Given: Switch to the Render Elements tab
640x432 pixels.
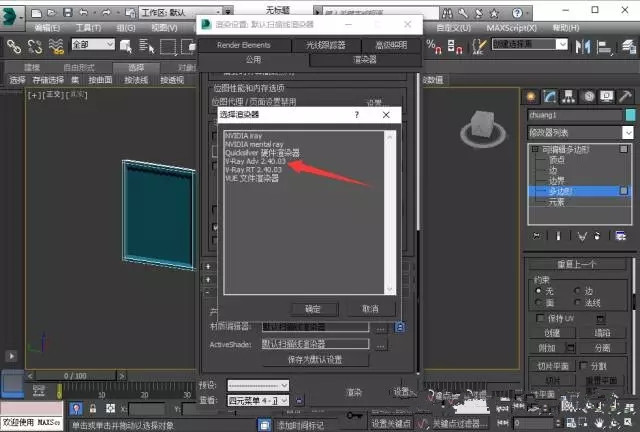Looking at the screenshot, I should pos(244,45).
